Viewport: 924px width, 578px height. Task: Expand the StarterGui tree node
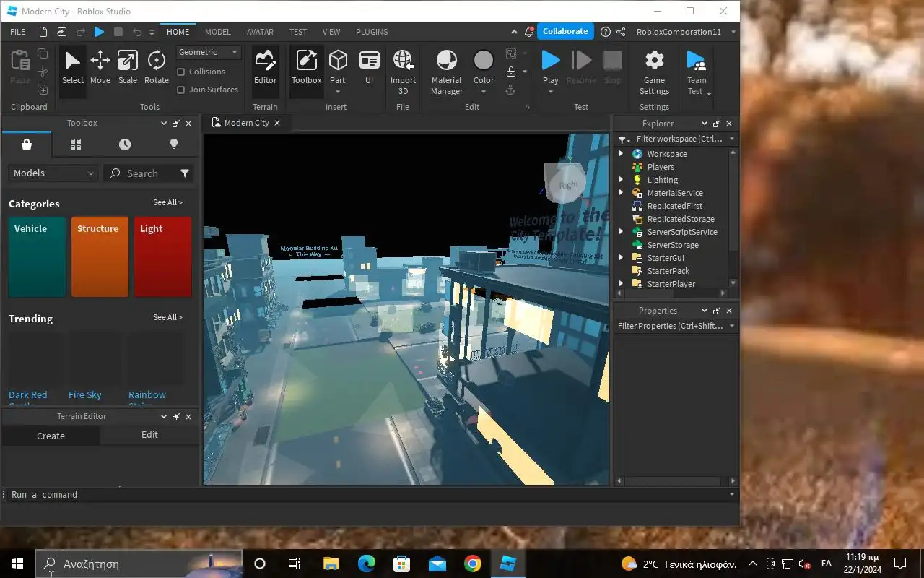(x=621, y=258)
